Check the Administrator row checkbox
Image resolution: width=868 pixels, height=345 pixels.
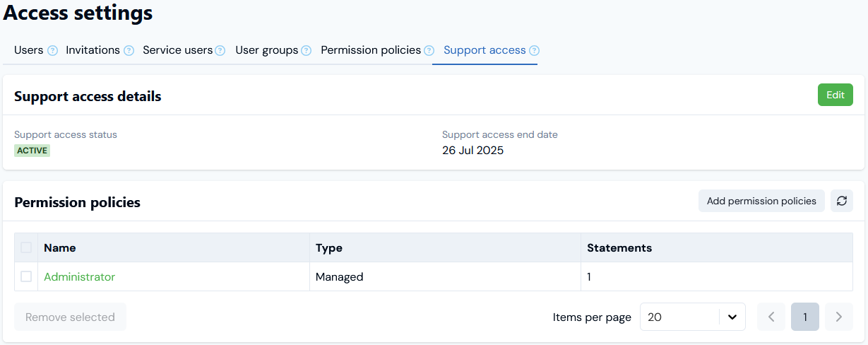pos(26,276)
